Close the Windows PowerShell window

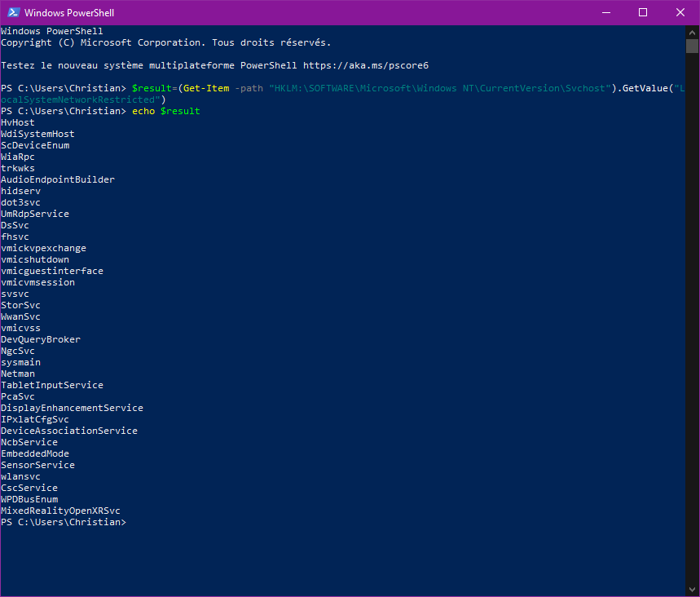tap(680, 12)
